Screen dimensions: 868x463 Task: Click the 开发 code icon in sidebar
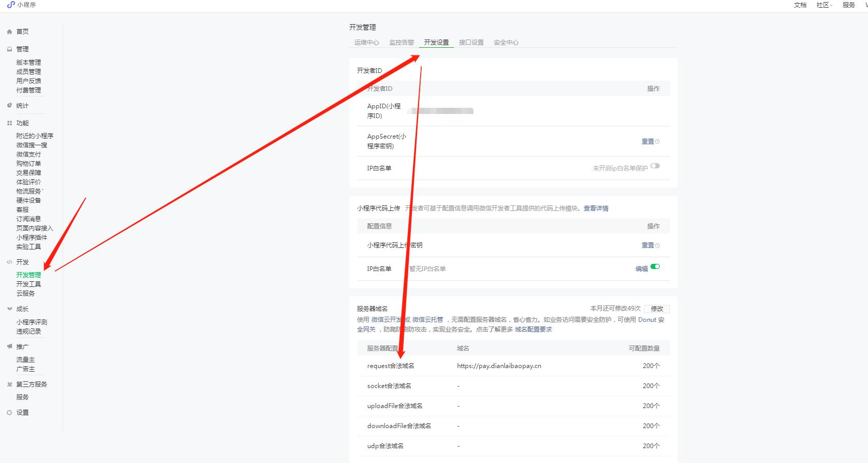[x=9, y=262]
